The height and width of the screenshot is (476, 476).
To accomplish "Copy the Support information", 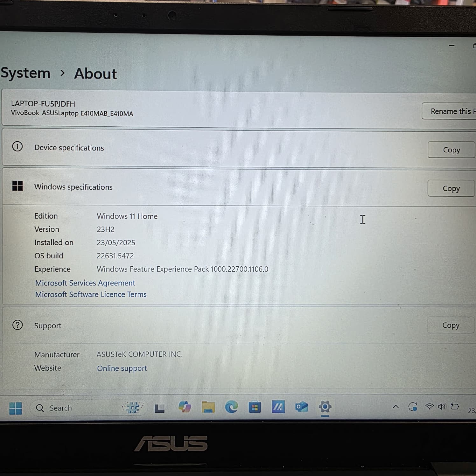I will pyautogui.click(x=451, y=325).
